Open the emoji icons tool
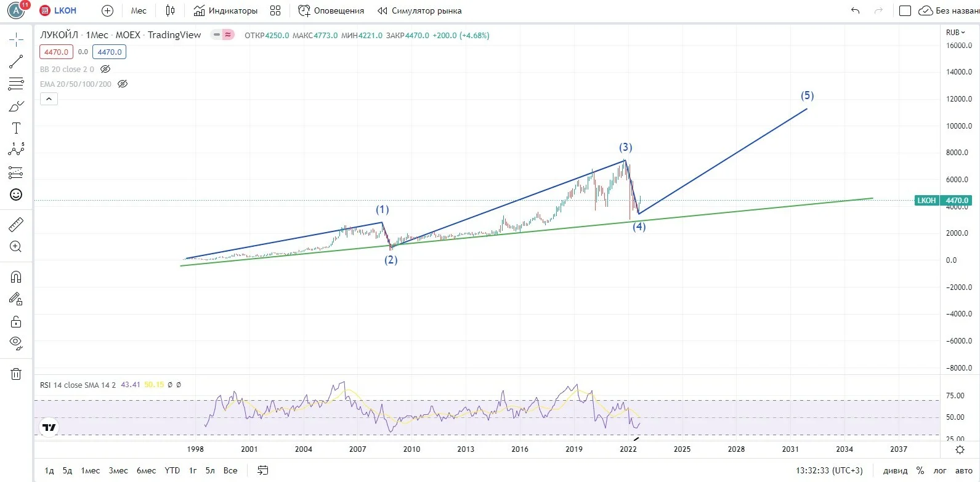Screen dimensions: 980x482 (x=16, y=195)
